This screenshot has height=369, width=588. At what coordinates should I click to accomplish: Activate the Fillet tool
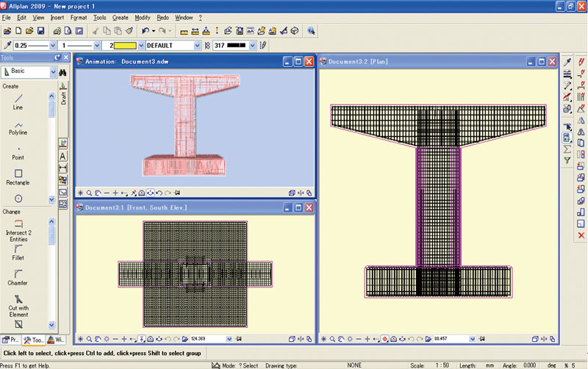coord(18,251)
